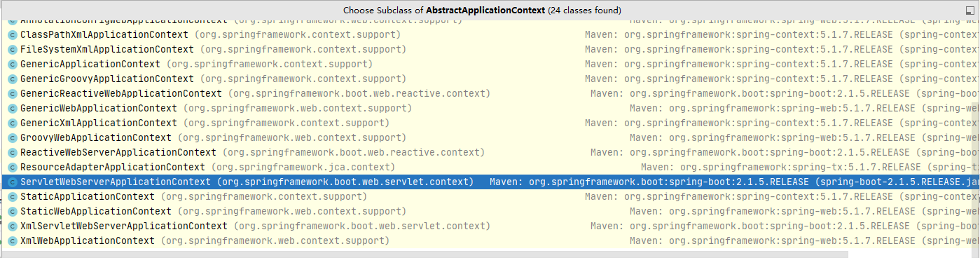Click package label in the ReactiveWebServerApplicationContext row
The width and height of the screenshot is (980, 258).
coord(354,152)
